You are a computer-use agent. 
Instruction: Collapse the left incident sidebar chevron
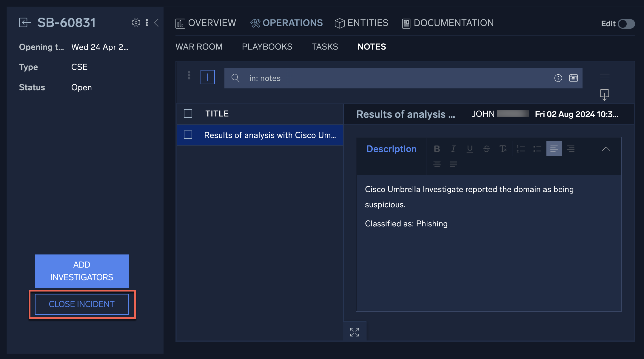[x=156, y=23]
